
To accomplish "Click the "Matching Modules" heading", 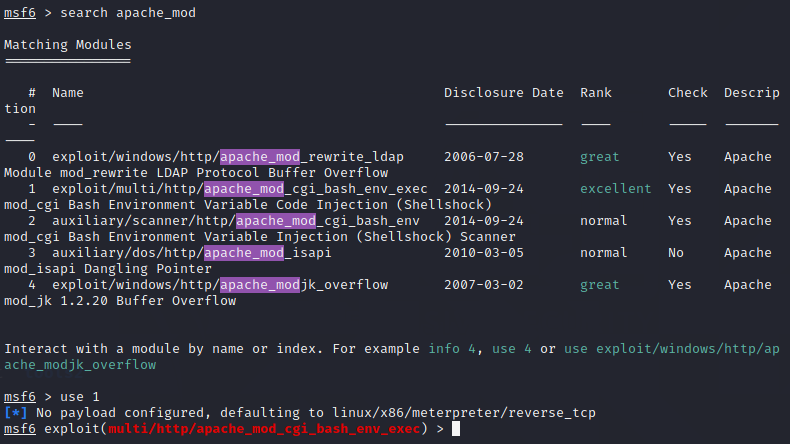I will click(x=68, y=45).
